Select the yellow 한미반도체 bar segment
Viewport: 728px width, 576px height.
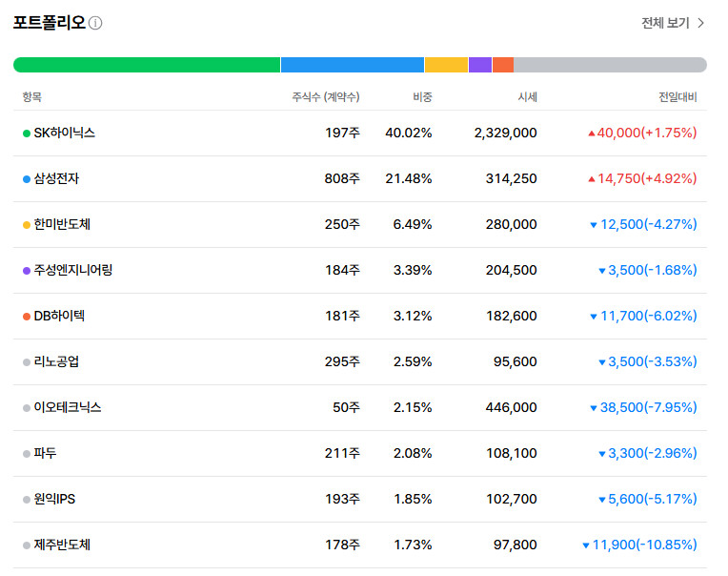[x=446, y=65]
